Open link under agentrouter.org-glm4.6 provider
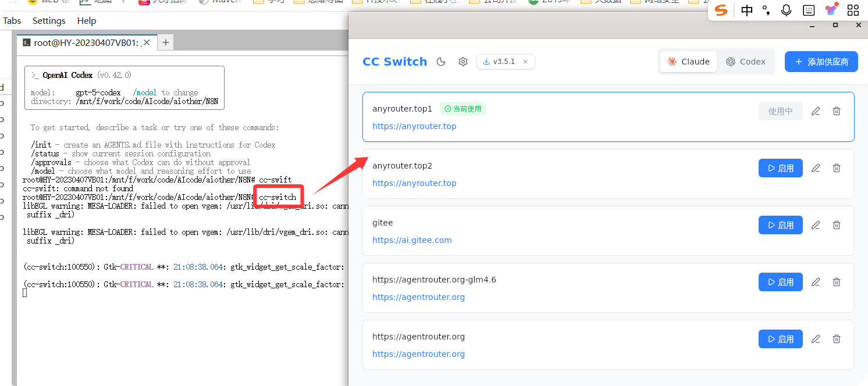The width and height of the screenshot is (868, 386). pos(418,297)
